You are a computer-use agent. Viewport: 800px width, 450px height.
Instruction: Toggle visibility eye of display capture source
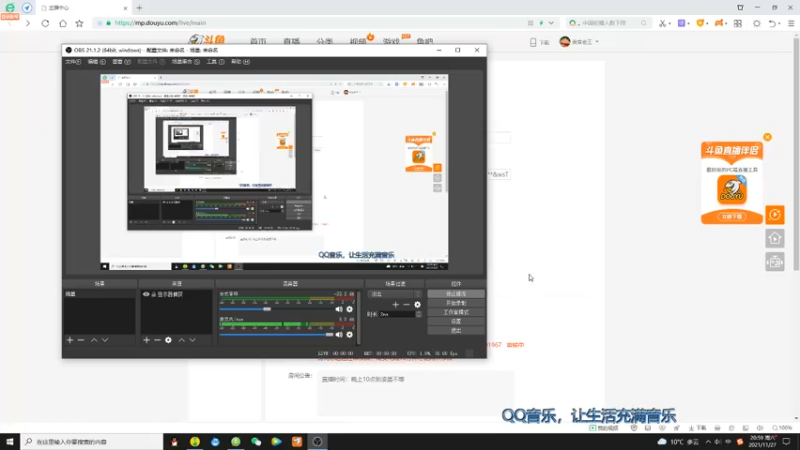click(x=146, y=294)
